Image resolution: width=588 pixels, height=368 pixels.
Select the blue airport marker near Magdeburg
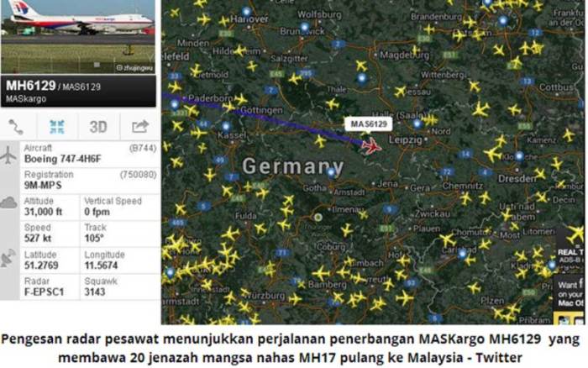(x=362, y=78)
